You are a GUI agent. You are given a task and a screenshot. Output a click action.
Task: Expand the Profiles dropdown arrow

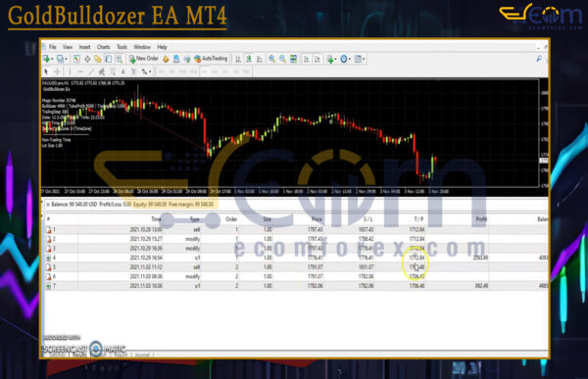pyautogui.click(x=66, y=59)
